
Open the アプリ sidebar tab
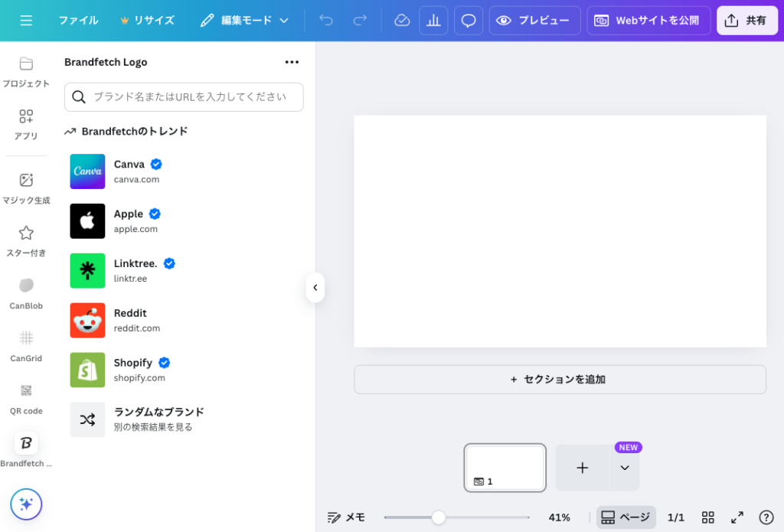click(26, 125)
